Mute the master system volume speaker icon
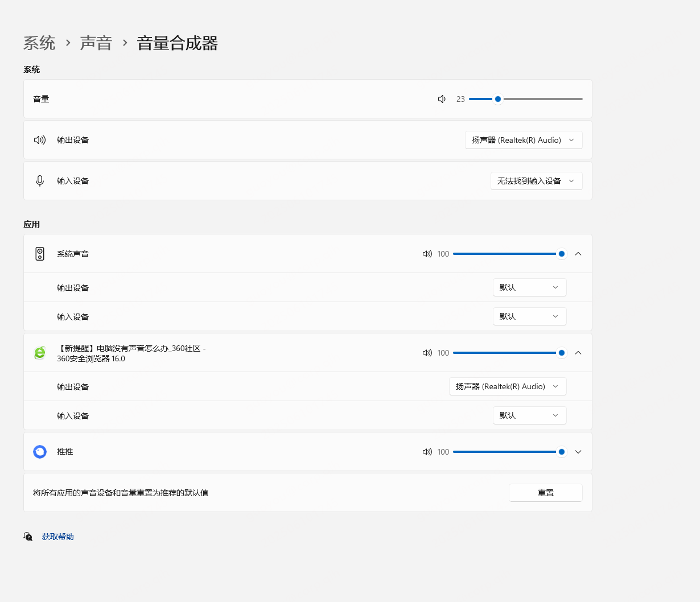Screen dimensions: 700x602 point(442,99)
